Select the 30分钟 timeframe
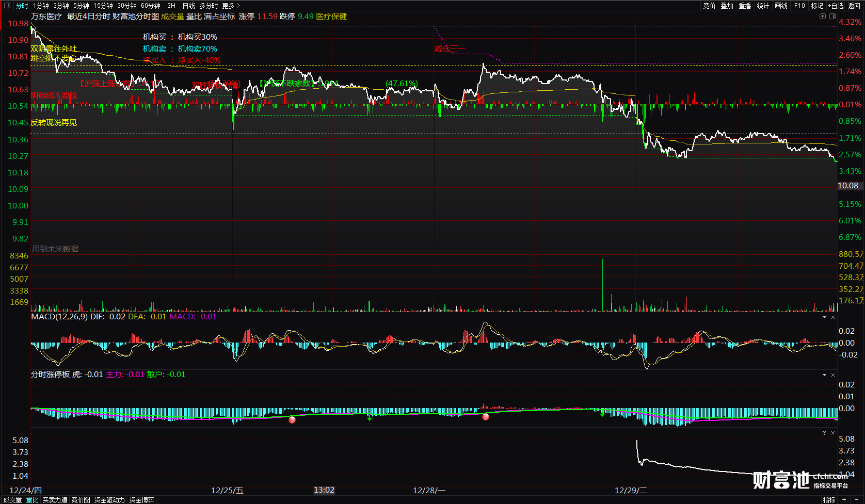This screenshot has height=504, width=865. 126,6
